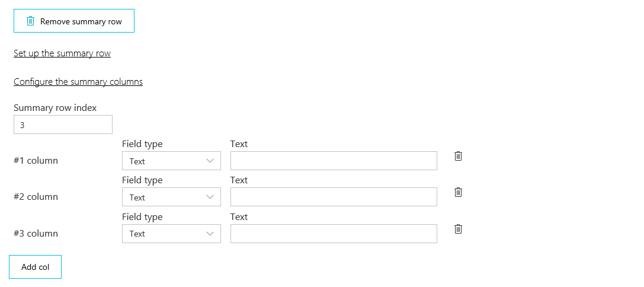Open the Field type dropdown for #3 column
This screenshot has height=287, width=644.
pyautogui.click(x=171, y=234)
